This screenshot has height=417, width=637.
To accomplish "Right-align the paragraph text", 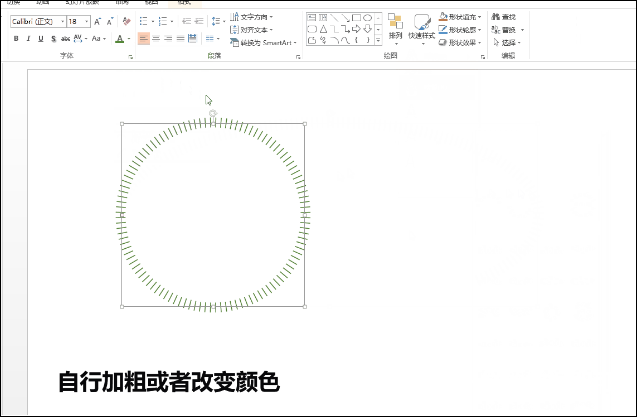I will point(168,39).
